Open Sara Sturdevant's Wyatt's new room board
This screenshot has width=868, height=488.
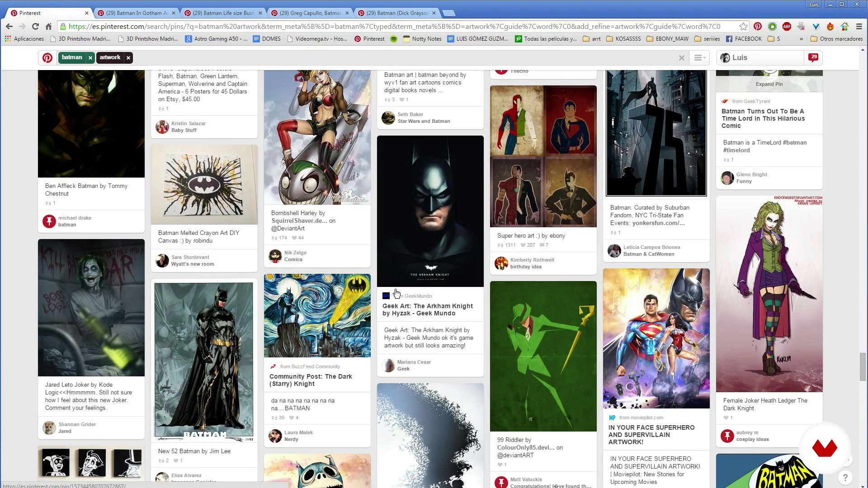[193, 264]
